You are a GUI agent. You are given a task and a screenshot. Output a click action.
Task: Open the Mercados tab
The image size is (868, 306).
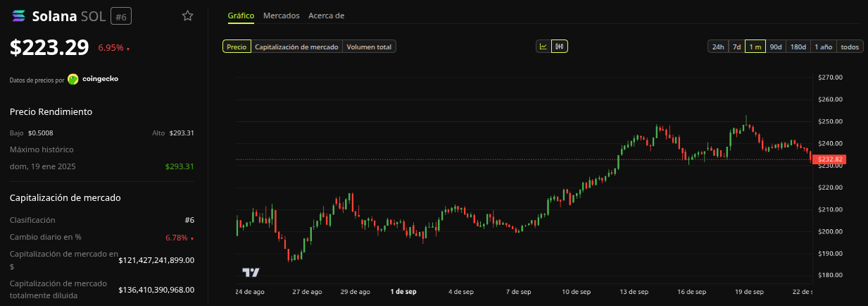coord(281,16)
